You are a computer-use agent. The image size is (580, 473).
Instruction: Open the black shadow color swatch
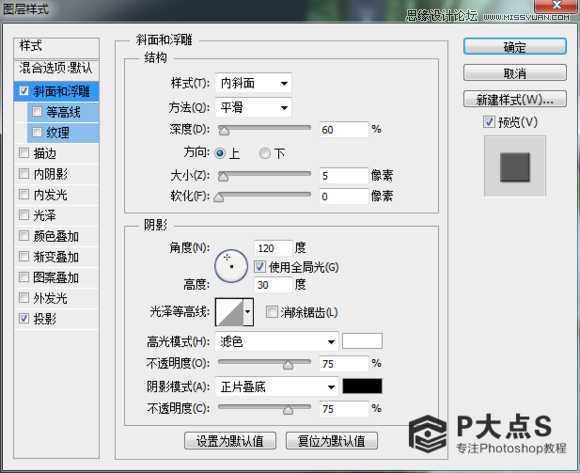point(362,386)
